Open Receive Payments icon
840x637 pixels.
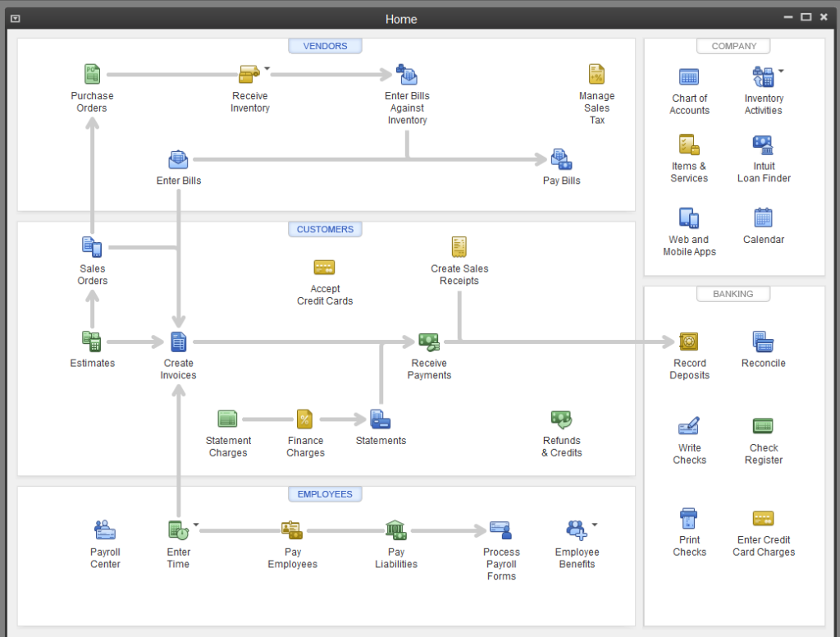[429, 342]
